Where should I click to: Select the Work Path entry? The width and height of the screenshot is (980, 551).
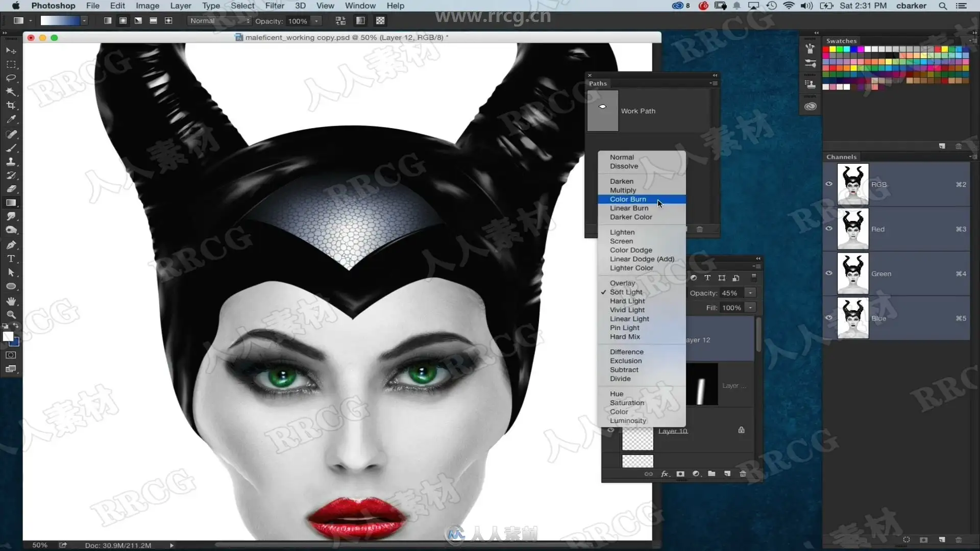pyautogui.click(x=648, y=111)
